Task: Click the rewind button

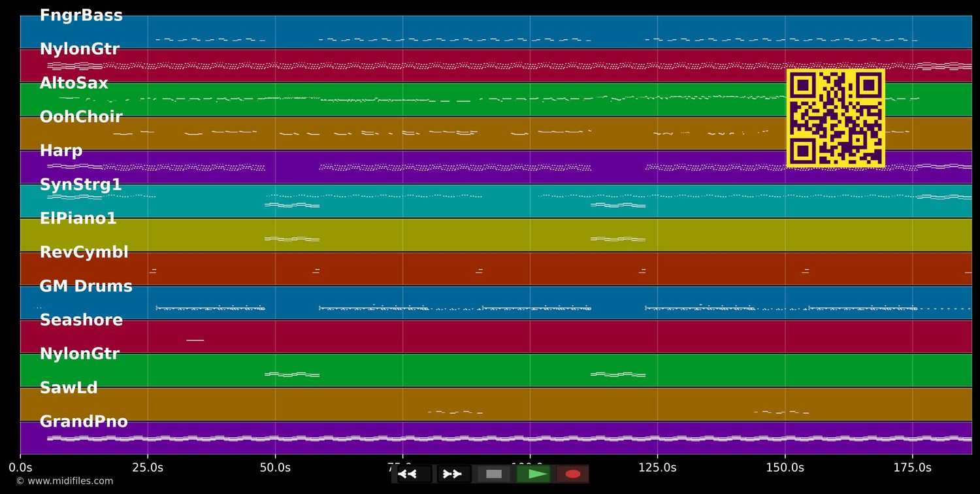Action: [408, 474]
